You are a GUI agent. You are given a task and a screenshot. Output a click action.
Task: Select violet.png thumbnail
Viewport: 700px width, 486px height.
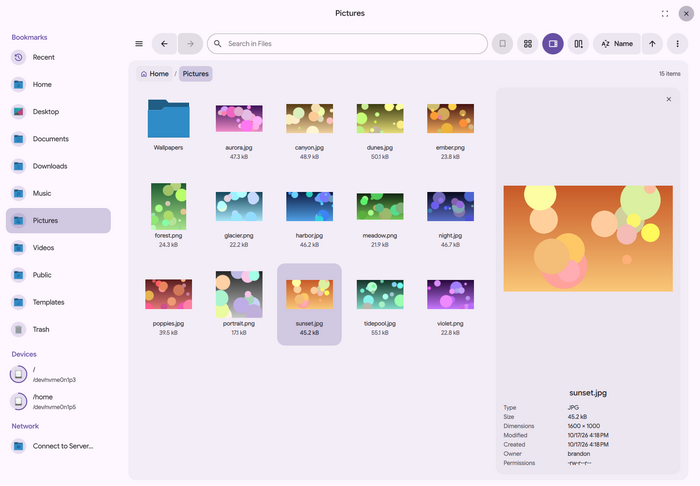point(450,295)
